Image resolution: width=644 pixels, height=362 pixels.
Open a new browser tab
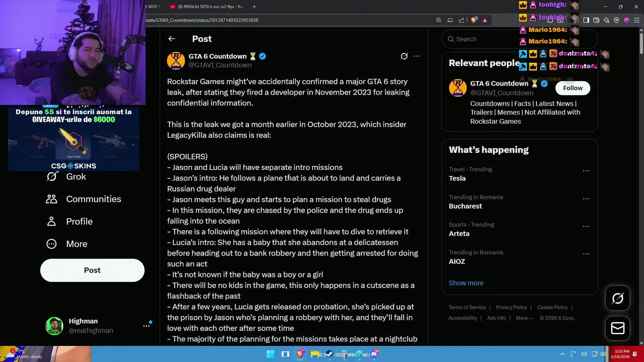pos(254,7)
